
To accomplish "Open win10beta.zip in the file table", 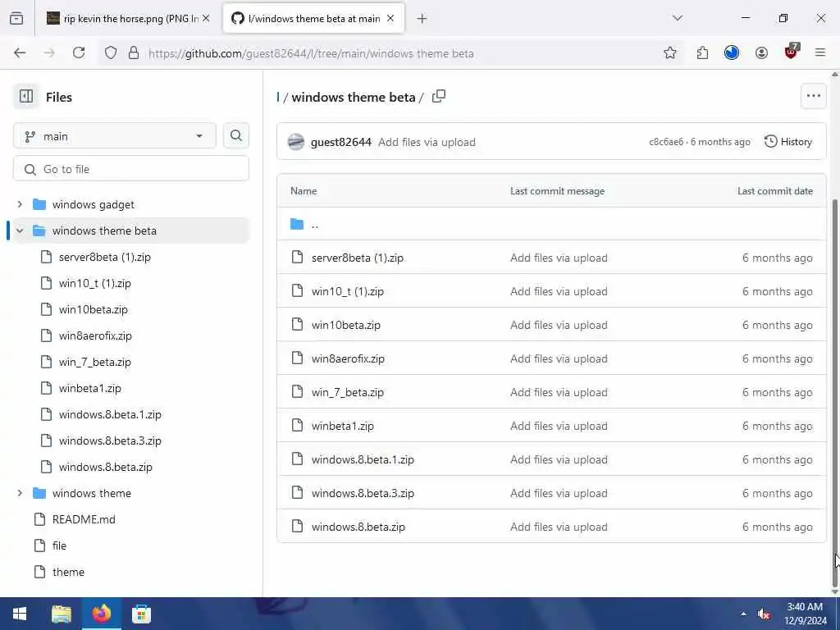I will coord(346,325).
